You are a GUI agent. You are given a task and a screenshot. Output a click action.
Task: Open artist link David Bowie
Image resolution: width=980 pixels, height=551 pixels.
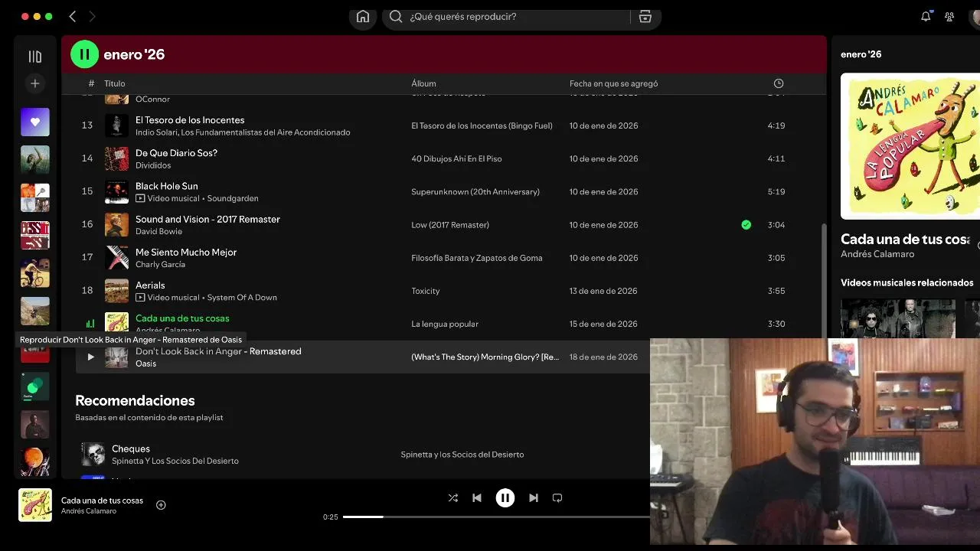click(158, 231)
